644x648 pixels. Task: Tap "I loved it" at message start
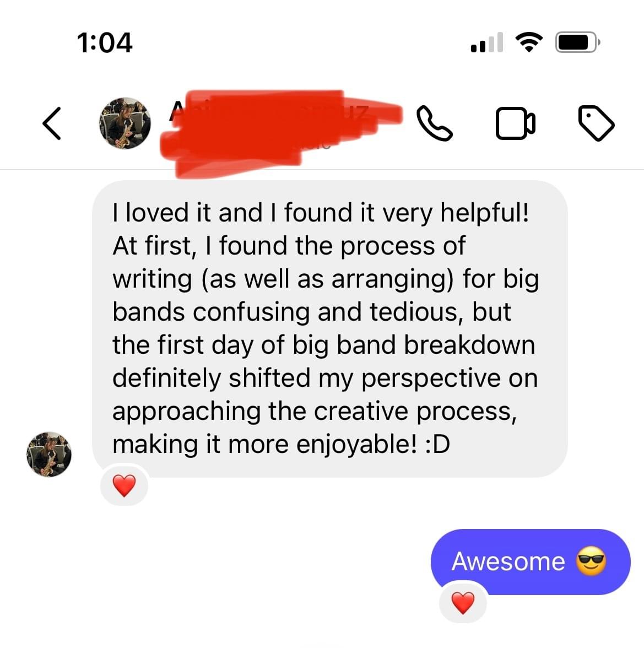[x=162, y=213]
